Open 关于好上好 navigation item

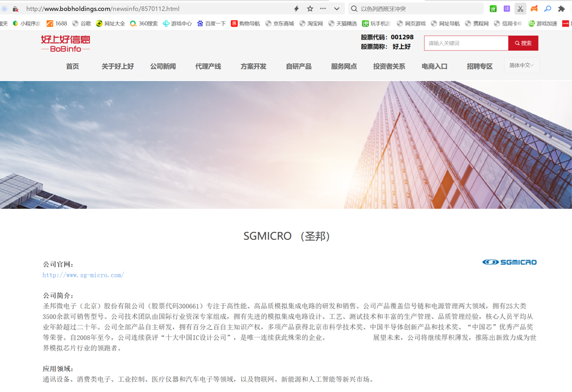click(x=117, y=66)
